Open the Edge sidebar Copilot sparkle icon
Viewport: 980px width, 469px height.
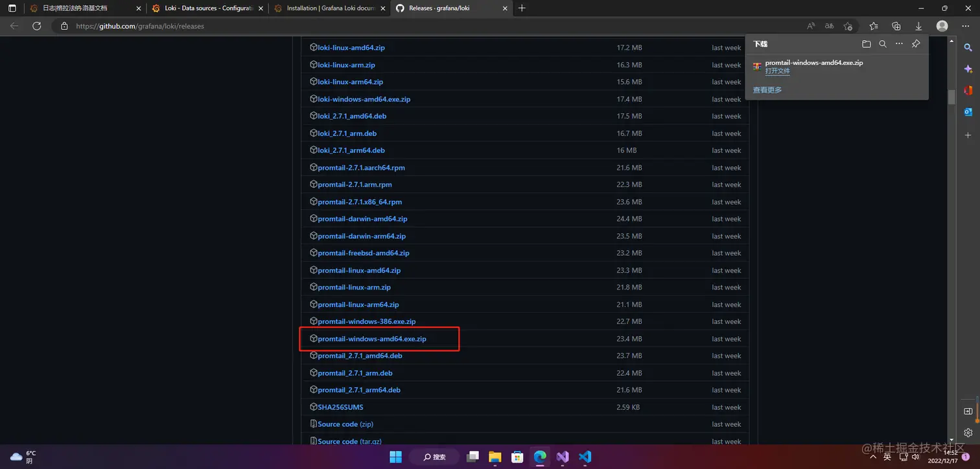(x=968, y=69)
